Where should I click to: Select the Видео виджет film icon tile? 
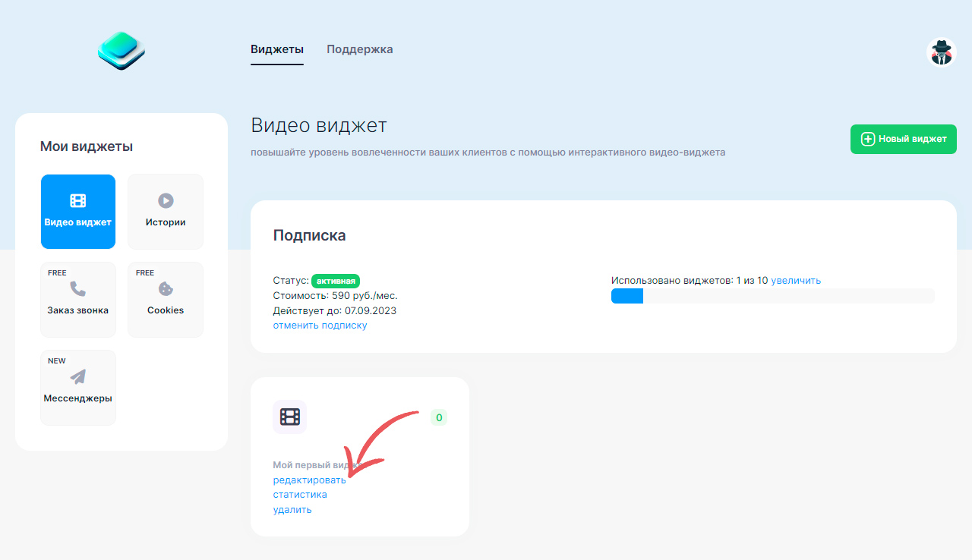[x=78, y=212]
